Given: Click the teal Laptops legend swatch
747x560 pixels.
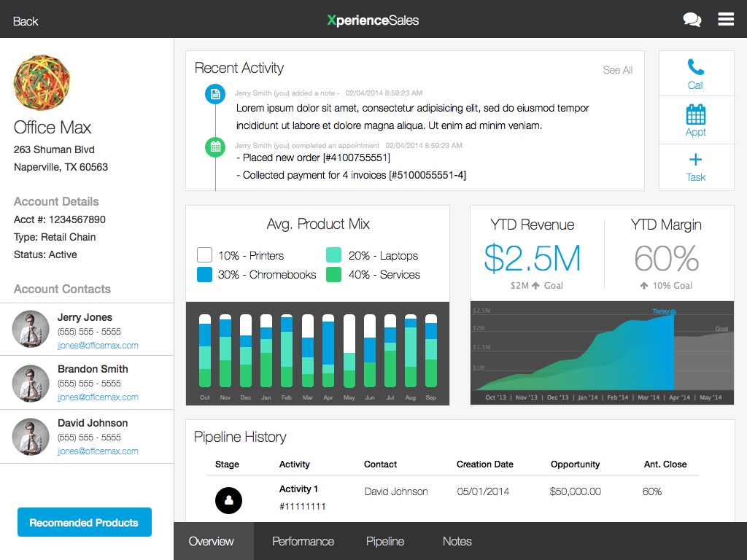Looking at the screenshot, I should 333,254.
